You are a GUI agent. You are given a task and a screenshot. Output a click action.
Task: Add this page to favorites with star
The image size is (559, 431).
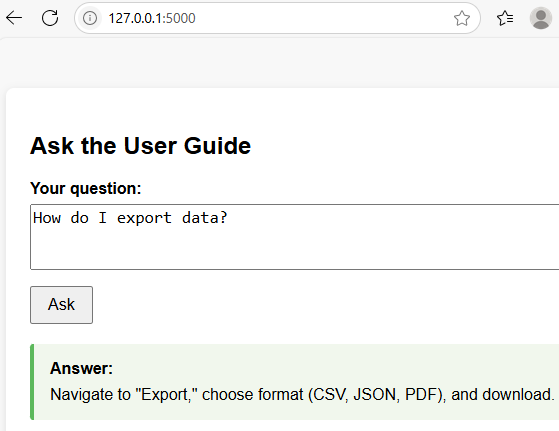[x=462, y=18]
